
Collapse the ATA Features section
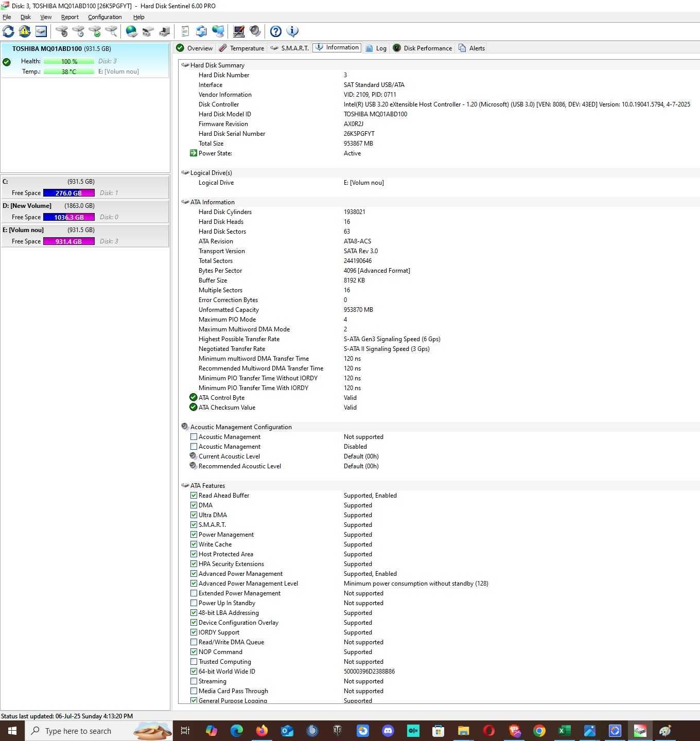[x=185, y=486]
